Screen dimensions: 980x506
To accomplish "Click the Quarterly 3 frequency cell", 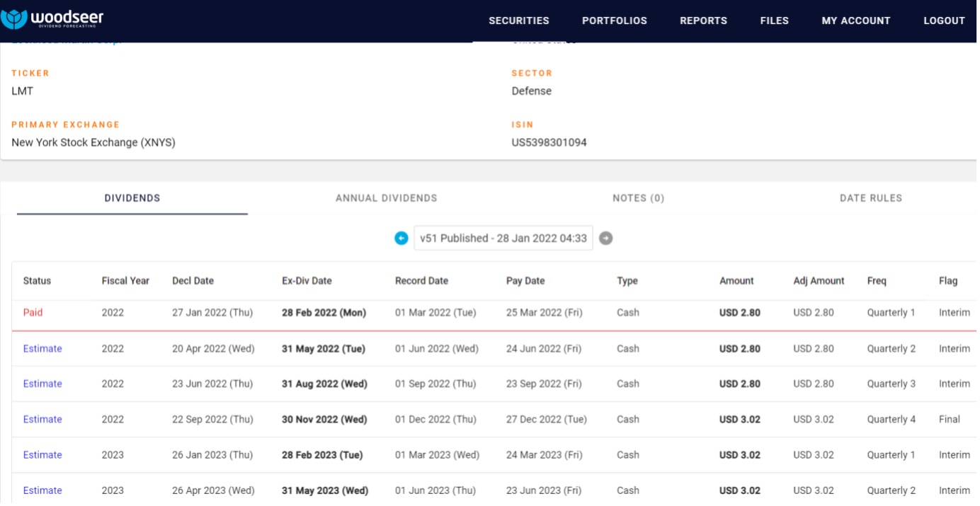I will pyautogui.click(x=891, y=384).
